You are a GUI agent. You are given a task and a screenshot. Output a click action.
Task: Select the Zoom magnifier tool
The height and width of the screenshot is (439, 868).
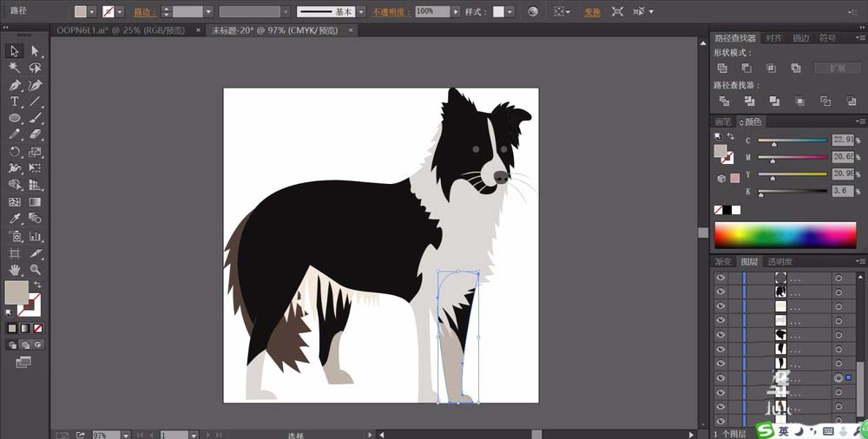36,269
